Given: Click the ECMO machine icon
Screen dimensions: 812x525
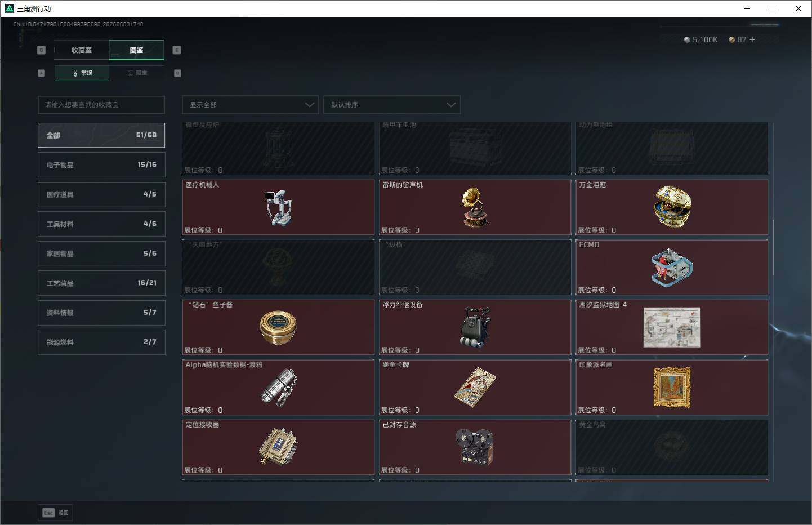Looking at the screenshot, I should [672, 268].
